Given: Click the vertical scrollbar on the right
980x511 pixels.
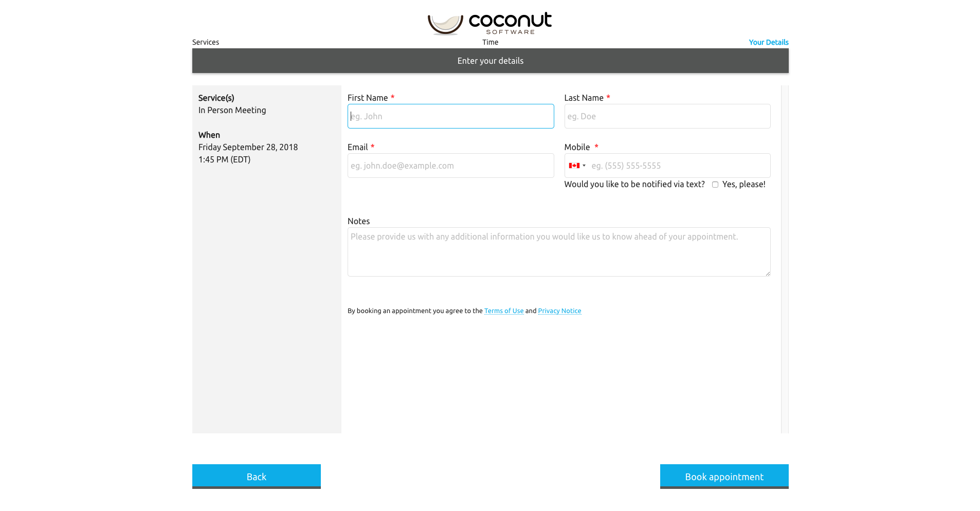Looking at the screenshot, I should (x=785, y=257).
